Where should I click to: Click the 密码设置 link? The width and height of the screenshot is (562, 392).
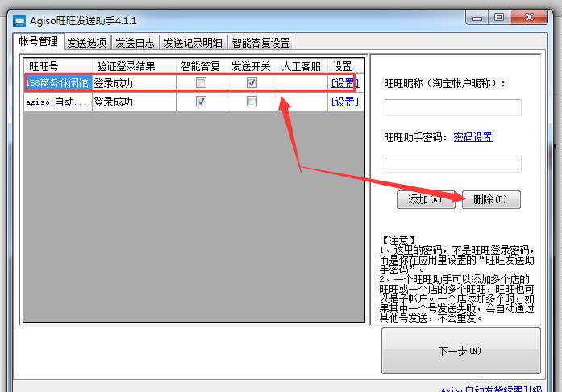click(x=472, y=137)
